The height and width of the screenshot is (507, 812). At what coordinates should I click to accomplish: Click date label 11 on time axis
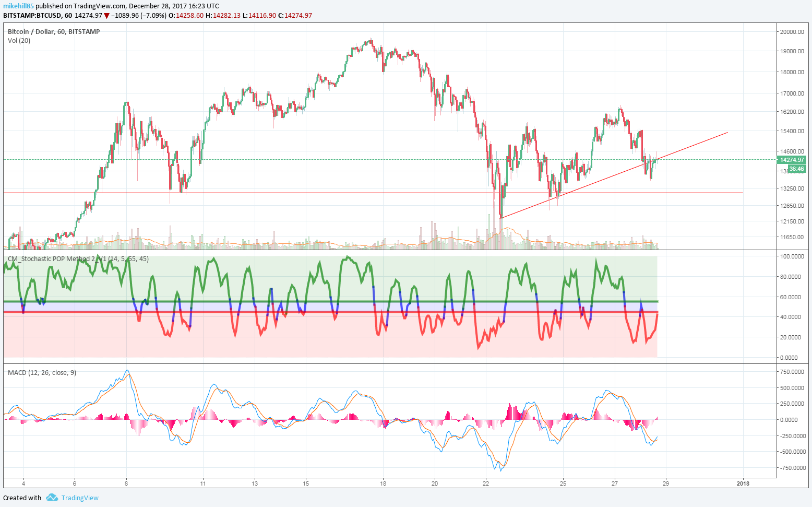click(x=203, y=484)
